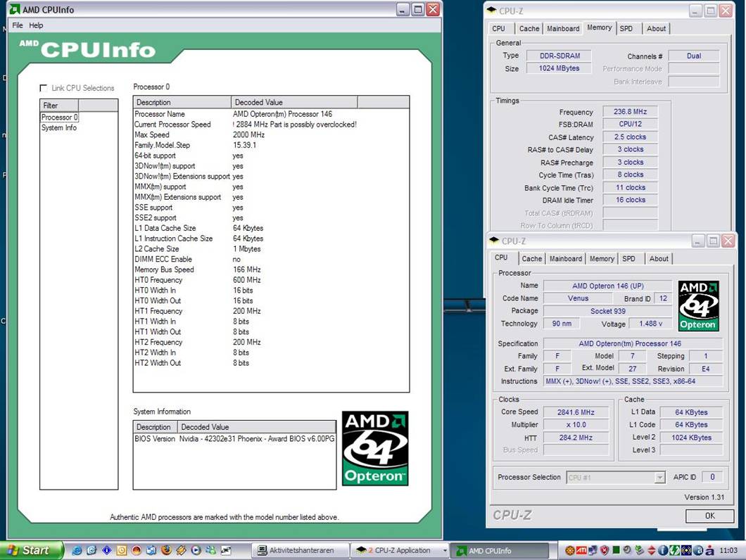Select Mainboard tab in CPU-Z Processor window
The width and height of the screenshot is (746, 560).
[x=565, y=259]
